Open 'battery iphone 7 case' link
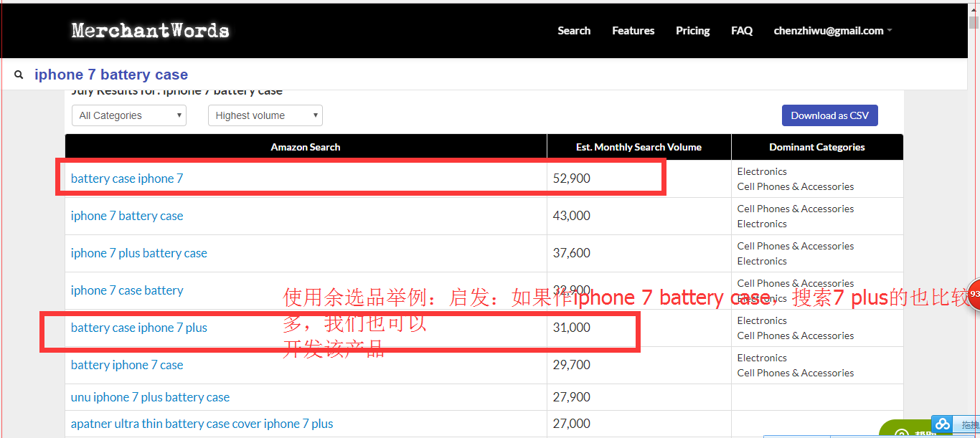Viewport: 980px width, 438px height. (x=127, y=365)
